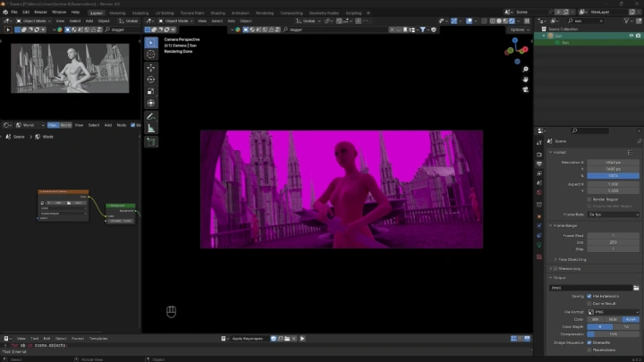
Task: Adjust the resolution percentage 100% slider
Action: [x=614, y=176]
